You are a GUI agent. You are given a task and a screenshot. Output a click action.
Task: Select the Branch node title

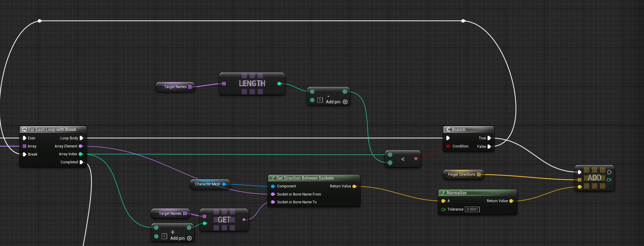[459, 129]
